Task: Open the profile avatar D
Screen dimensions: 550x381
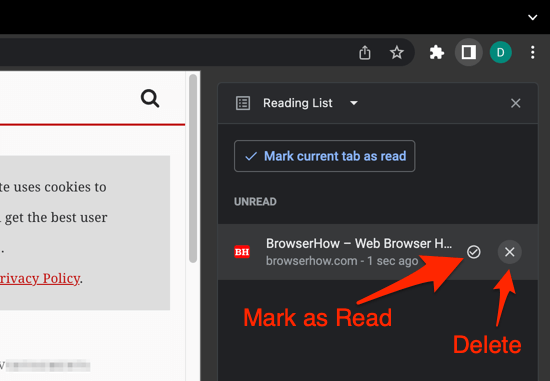Action: click(501, 52)
